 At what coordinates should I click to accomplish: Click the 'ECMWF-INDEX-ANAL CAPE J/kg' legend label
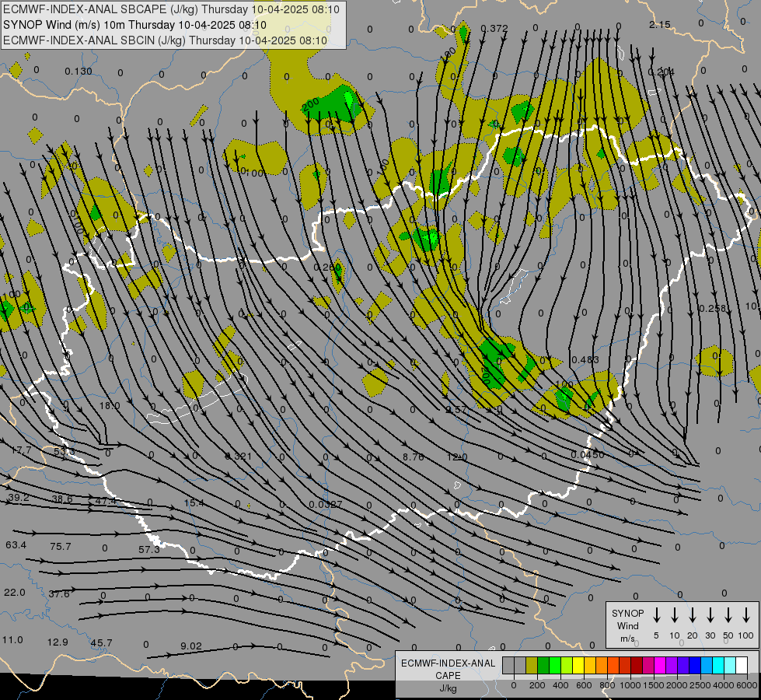tap(448, 675)
